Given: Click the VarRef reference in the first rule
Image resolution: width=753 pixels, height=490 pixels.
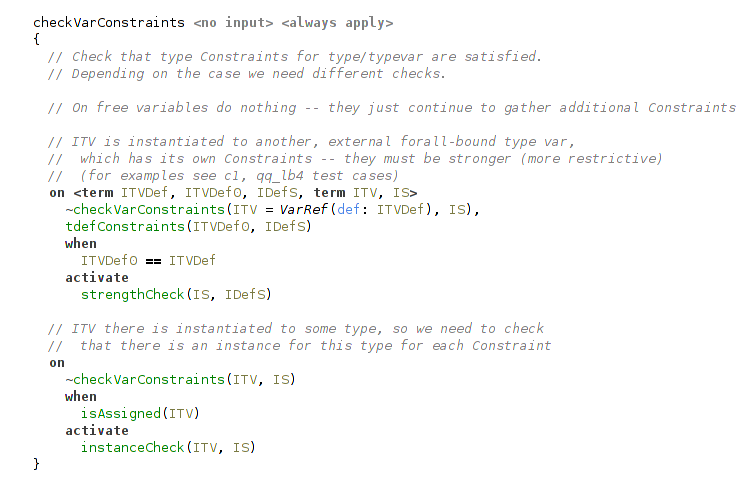Looking at the screenshot, I should 304,209.
